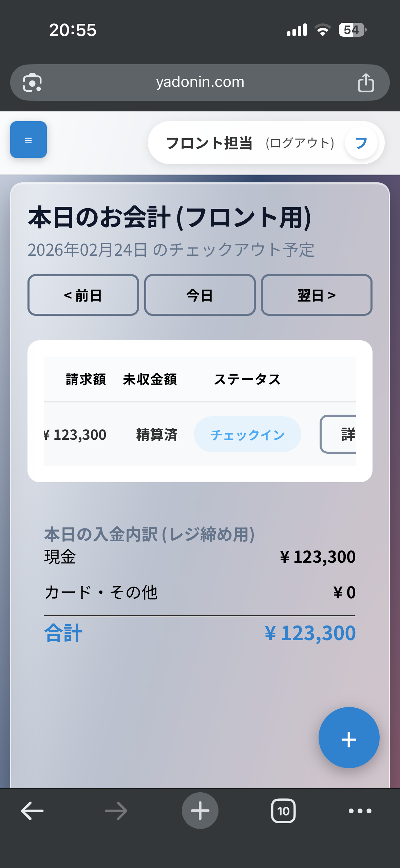400x868 pixels.
Task: Show the open tabs switcher
Action: pyautogui.click(x=283, y=811)
